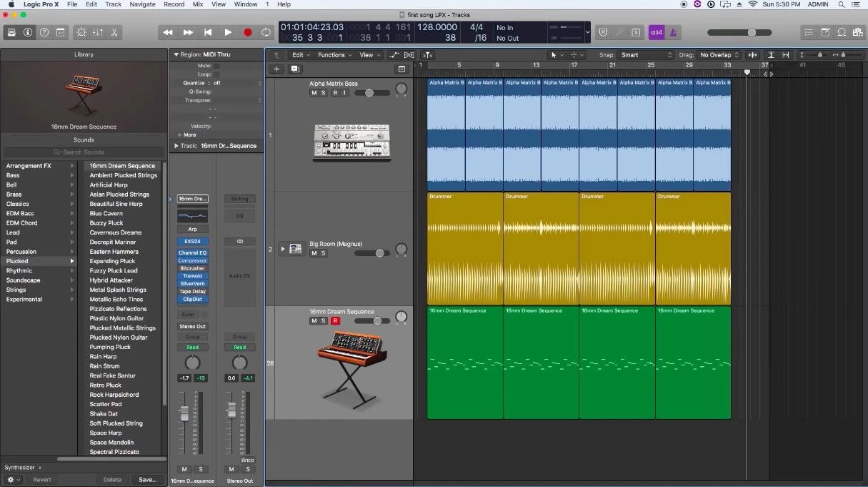
Task: Open the Navigate menu
Action: pos(142,4)
